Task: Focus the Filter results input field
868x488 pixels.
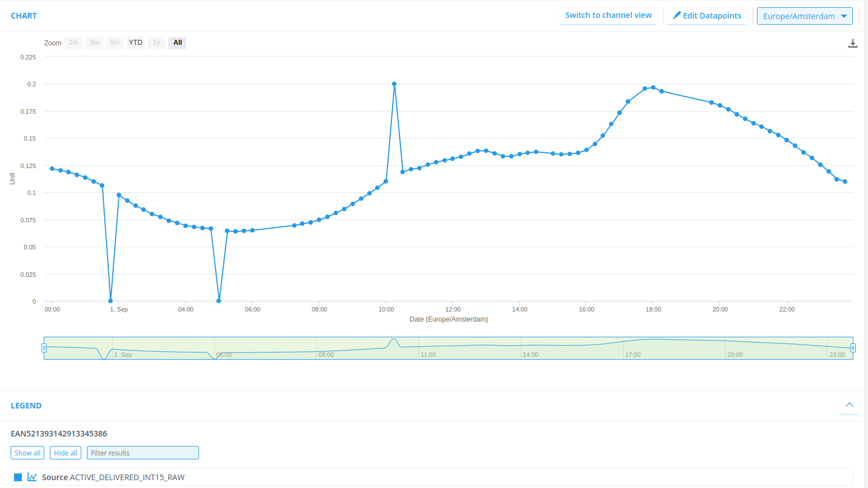Action: (143, 453)
